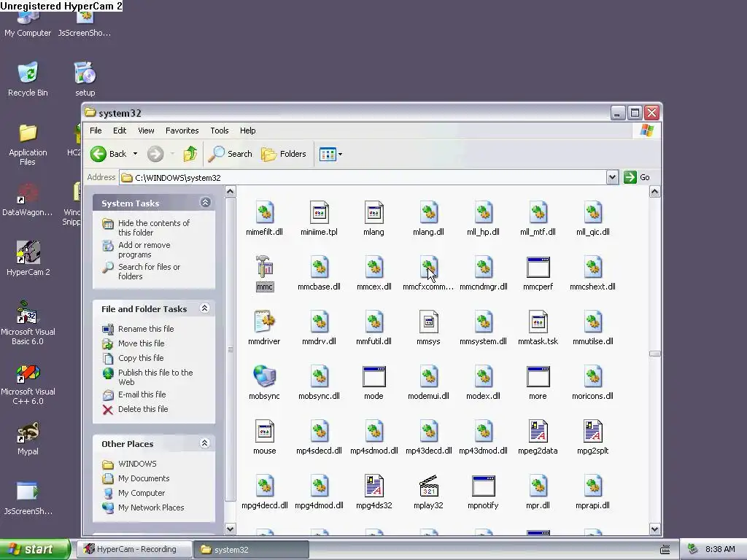Select the mlang file icon
This screenshot has width=747, height=560.
(374, 213)
